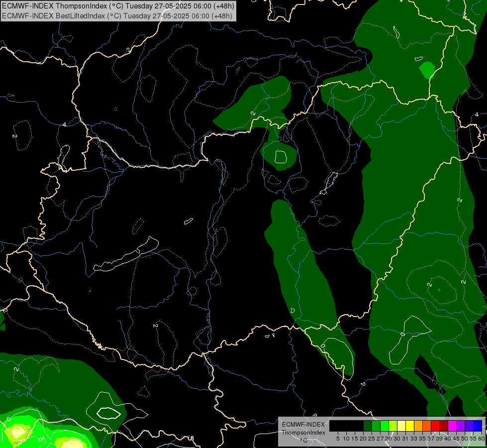Image resolution: width=487 pixels, height=448 pixels.
Task: Click the orange-red 35–37 legend swatch
Action: (427, 426)
